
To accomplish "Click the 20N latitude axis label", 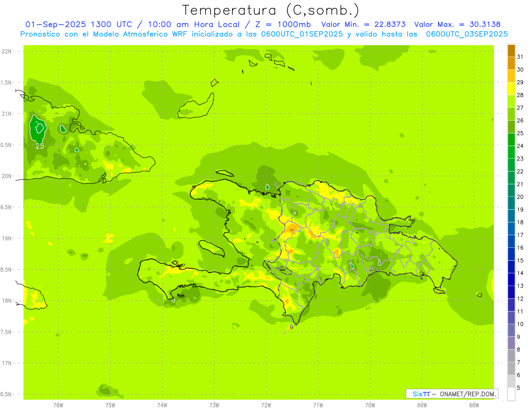I will click(x=8, y=176).
